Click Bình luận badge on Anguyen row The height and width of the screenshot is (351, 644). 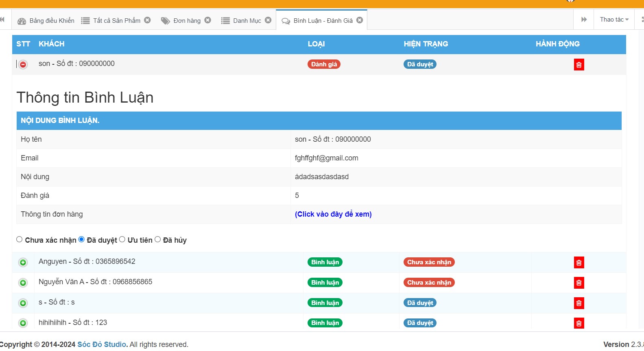[325, 262]
